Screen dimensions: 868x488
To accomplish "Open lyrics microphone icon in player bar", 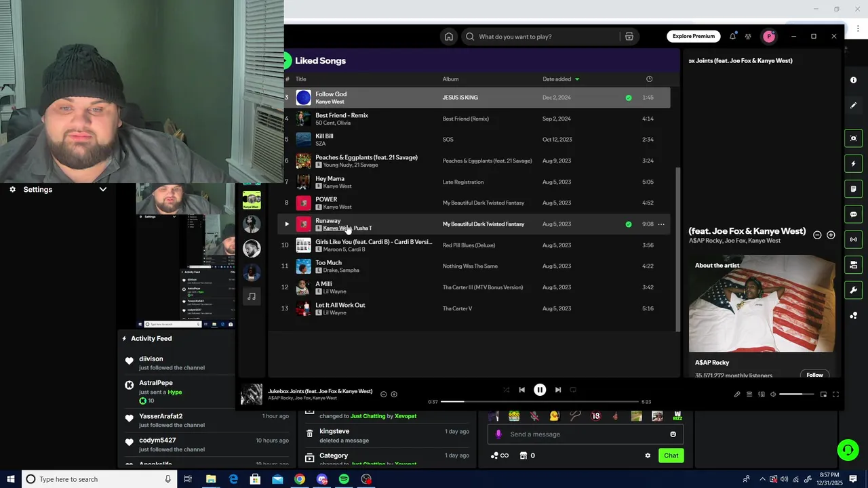I will click(x=737, y=394).
